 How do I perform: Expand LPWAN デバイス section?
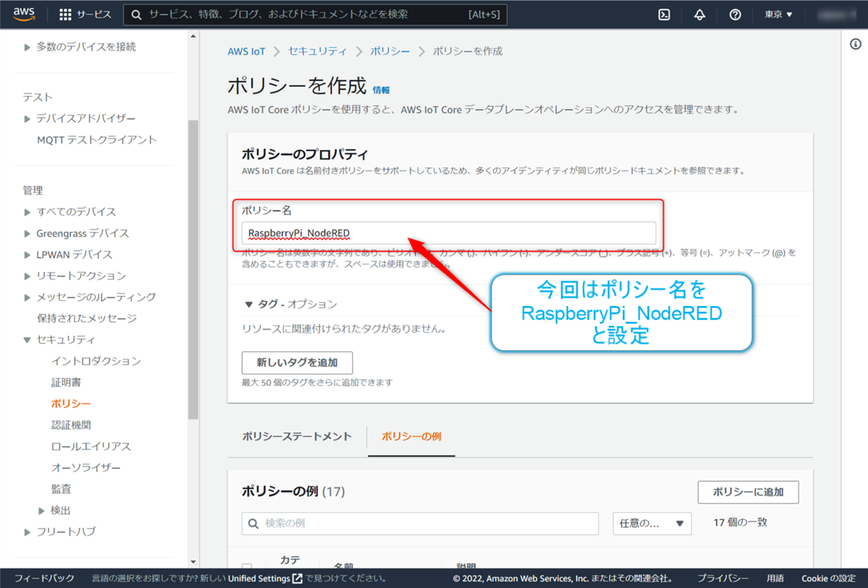pyautogui.click(x=68, y=255)
